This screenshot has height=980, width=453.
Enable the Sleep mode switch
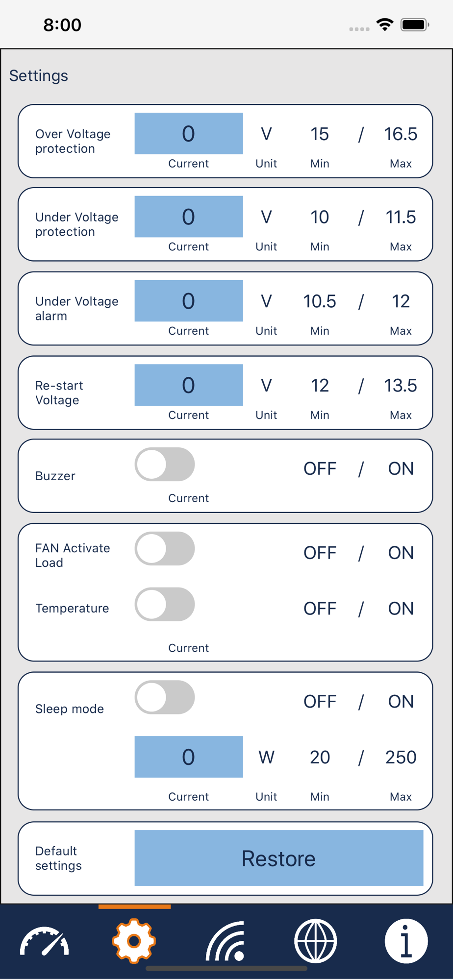[165, 697]
